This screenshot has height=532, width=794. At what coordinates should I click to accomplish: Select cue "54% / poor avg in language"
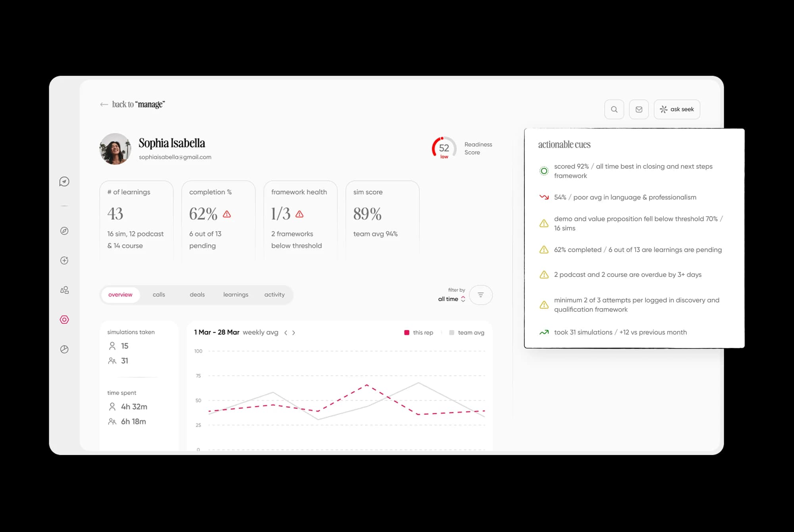625,197
